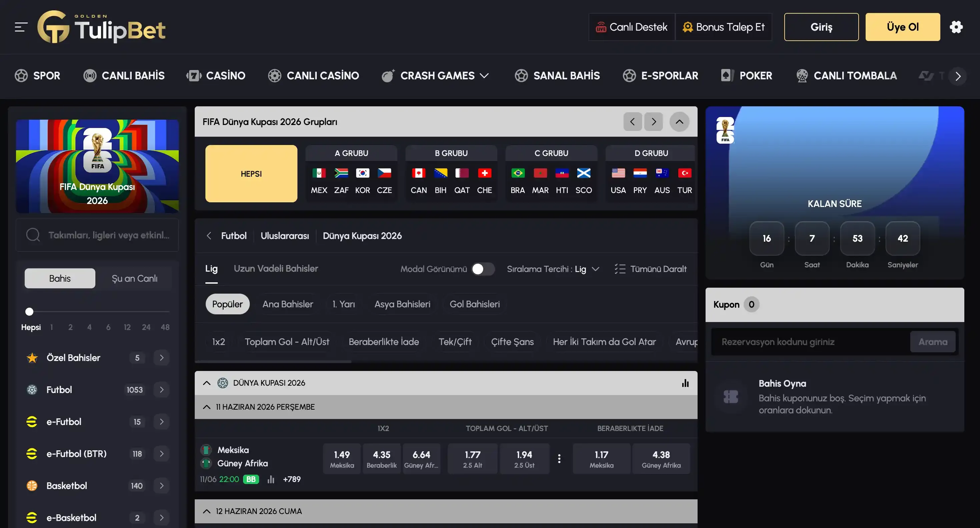Viewport: 980px width, 528px height.
Task: Open Dünya Kupası 2026 statistics bar icon
Action: pos(685,383)
